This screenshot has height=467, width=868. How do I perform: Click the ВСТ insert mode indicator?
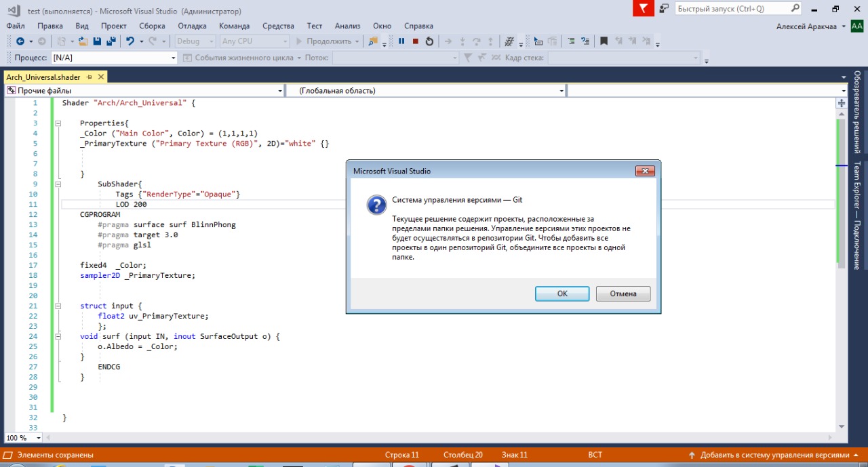click(x=595, y=455)
